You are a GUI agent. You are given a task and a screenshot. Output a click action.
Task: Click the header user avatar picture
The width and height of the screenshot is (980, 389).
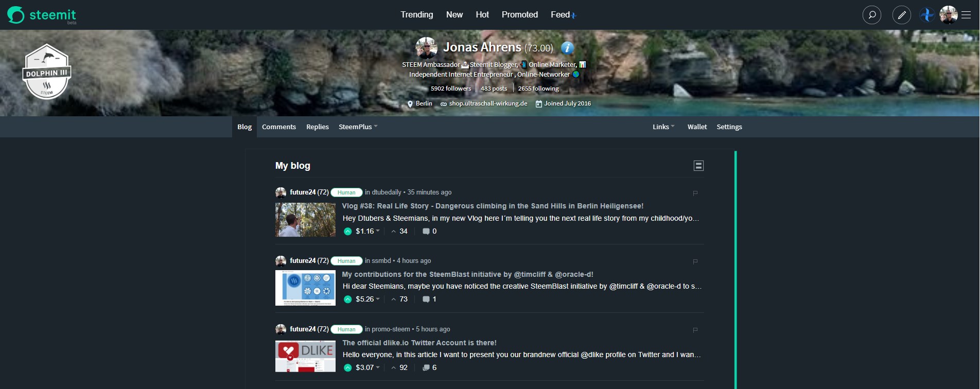tap(948, 15)
